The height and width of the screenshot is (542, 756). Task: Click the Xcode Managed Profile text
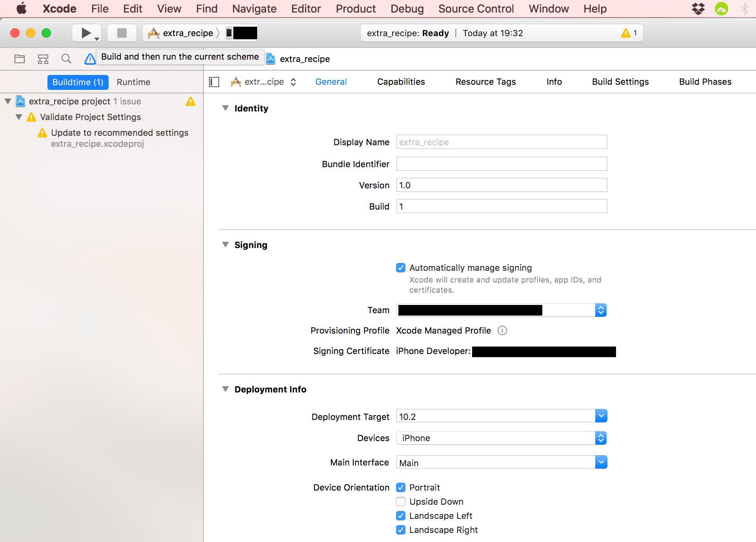[x=443, y=330]
